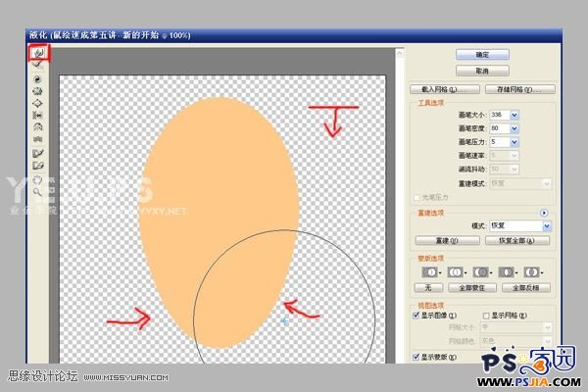Screen dimensions: 588x392
Task: Click the 画笔压力 value field 5
Action: (500, 142)
